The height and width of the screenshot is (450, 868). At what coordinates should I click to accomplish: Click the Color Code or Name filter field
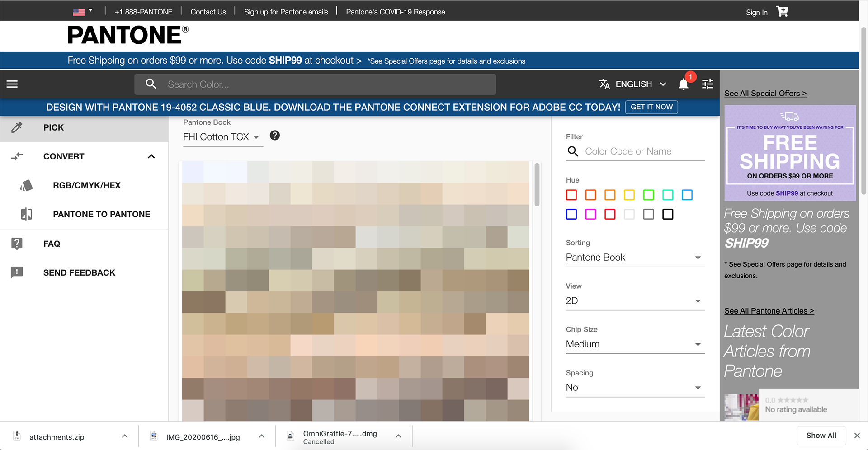point(635,151)
